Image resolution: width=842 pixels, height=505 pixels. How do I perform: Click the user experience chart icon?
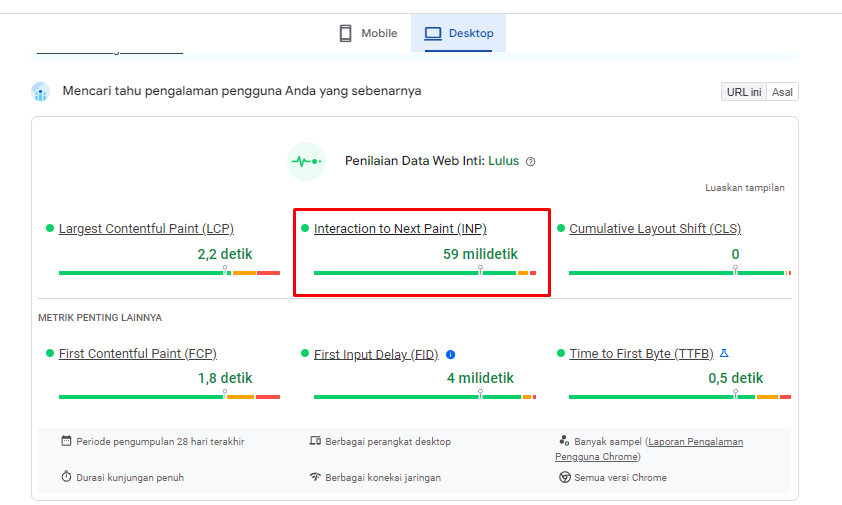coord(40,92)
